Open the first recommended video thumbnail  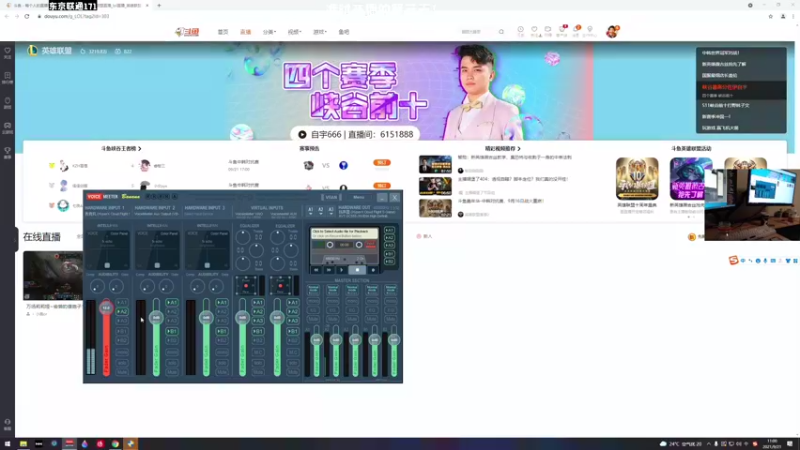pyautogui.click(x=435, y=164)
